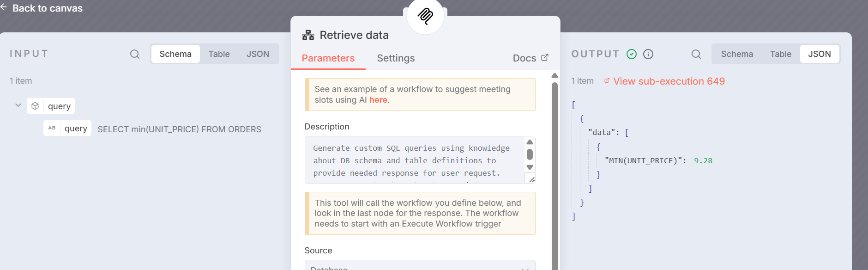Open the Docs link
The width and height of the screenshot is (868, 270).
click(x=530, y=58)
